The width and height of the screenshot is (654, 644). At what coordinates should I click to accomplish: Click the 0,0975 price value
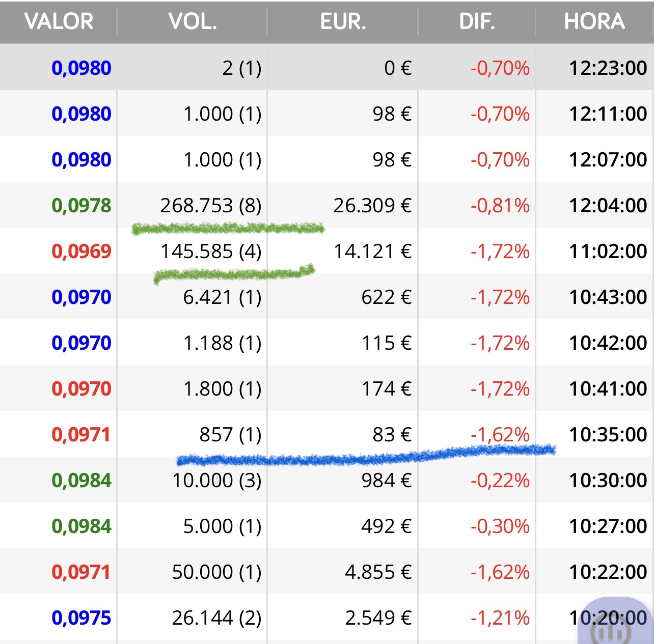point(81,618)
